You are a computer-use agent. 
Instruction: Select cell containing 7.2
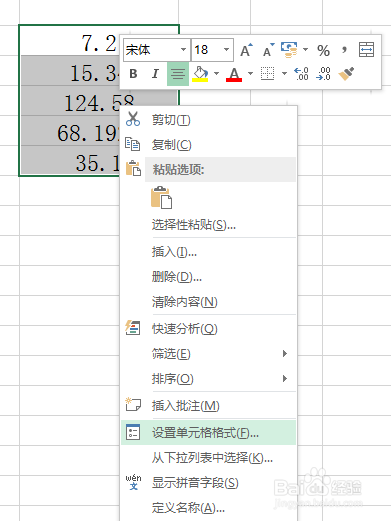(70, 41)
